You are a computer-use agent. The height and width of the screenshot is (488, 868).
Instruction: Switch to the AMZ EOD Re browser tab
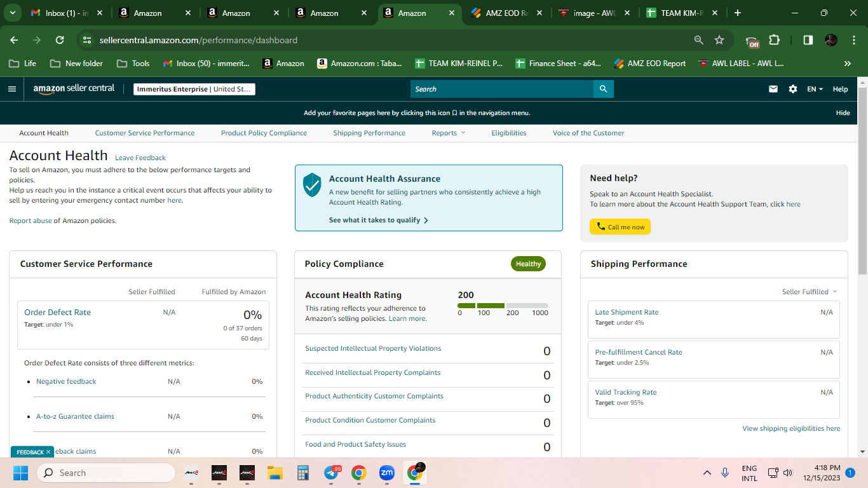[506, 13]
